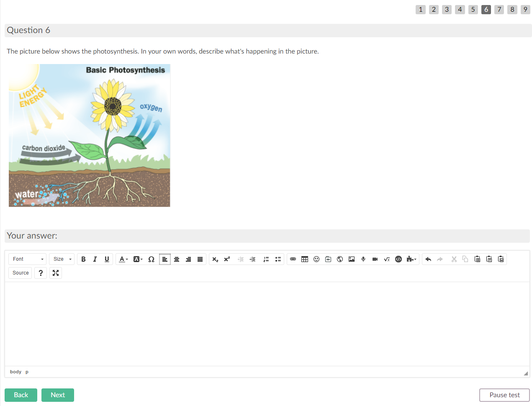Open the emoji smiley picker

point(316,259)
